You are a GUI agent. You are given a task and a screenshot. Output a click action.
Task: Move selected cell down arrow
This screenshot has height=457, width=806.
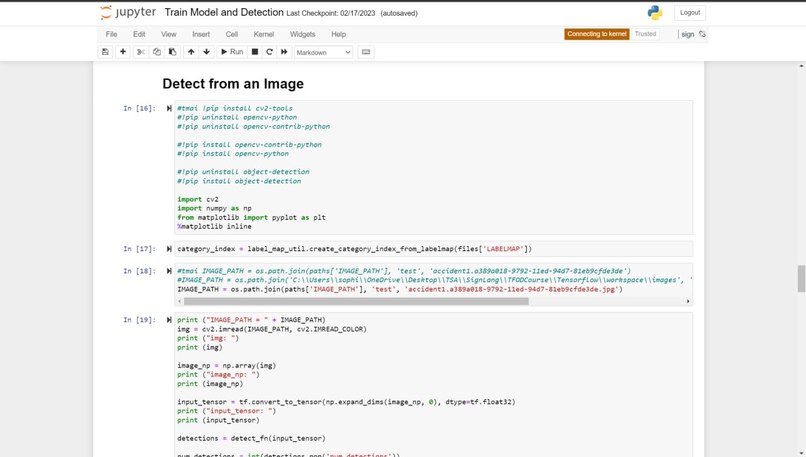click(x=207, y=52)
